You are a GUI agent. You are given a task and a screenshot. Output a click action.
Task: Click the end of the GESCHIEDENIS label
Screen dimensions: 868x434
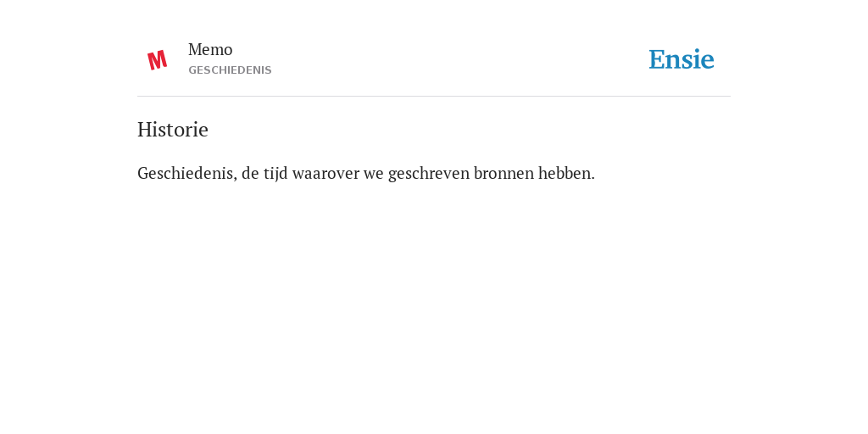(267, 70)
